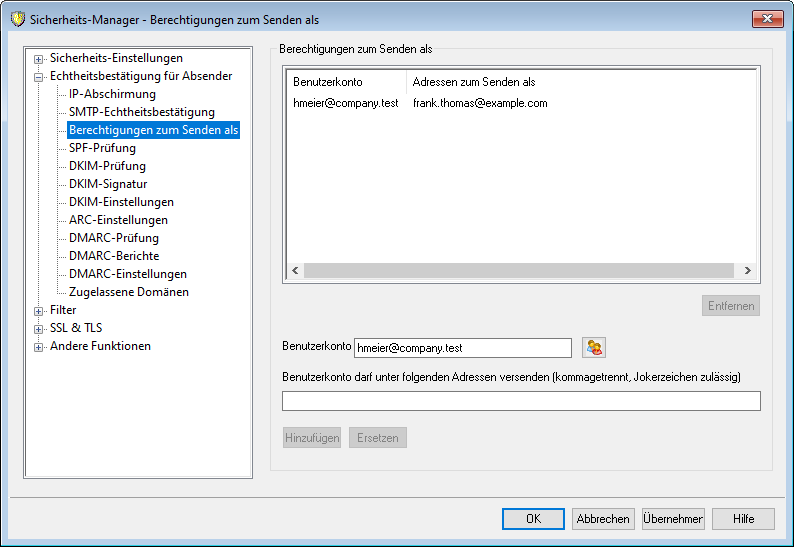Focus the send-as addresses text field

[521, 401]
